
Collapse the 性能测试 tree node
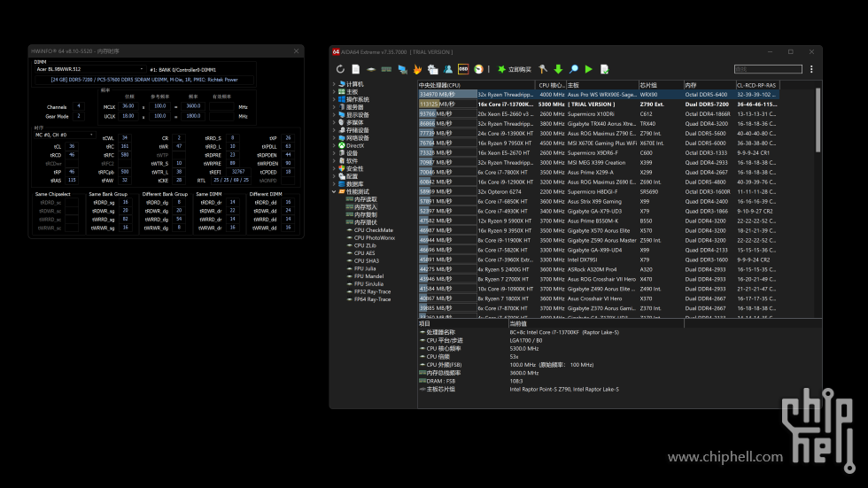click(x=334, y=191)
